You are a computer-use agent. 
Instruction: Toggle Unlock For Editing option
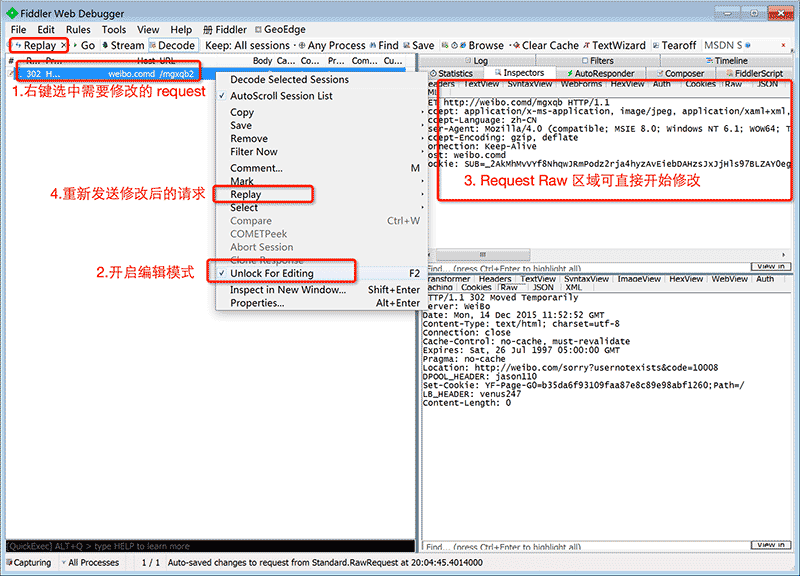coord(271,273)
